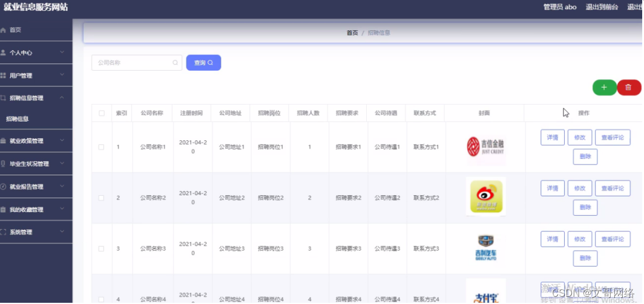Image resolution: width=644 pixels, height=304 pixels.
Task: Click the 公司地址1 cell
Action: pos(232,147)
